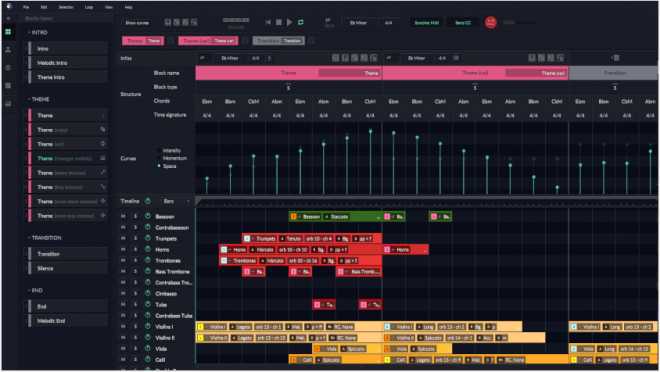This screenshot has width=660, height=372.
Task: Toggle the power icon for Horns track
Action: pos(148,249)
